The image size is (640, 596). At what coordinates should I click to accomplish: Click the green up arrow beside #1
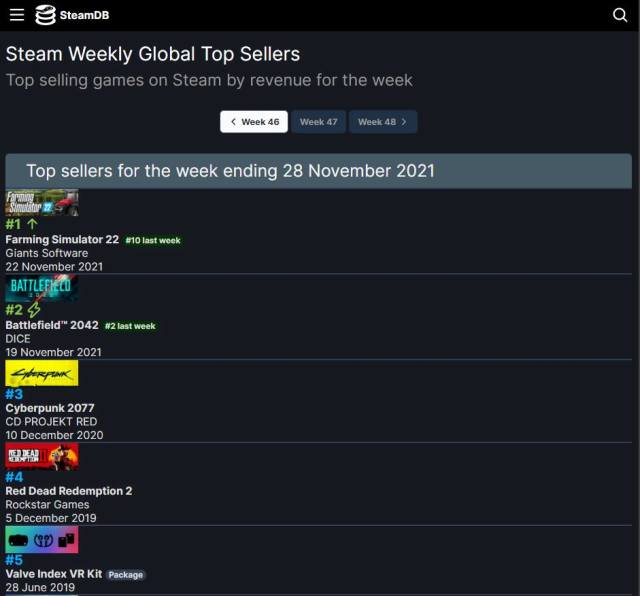(x=32, y=224)
